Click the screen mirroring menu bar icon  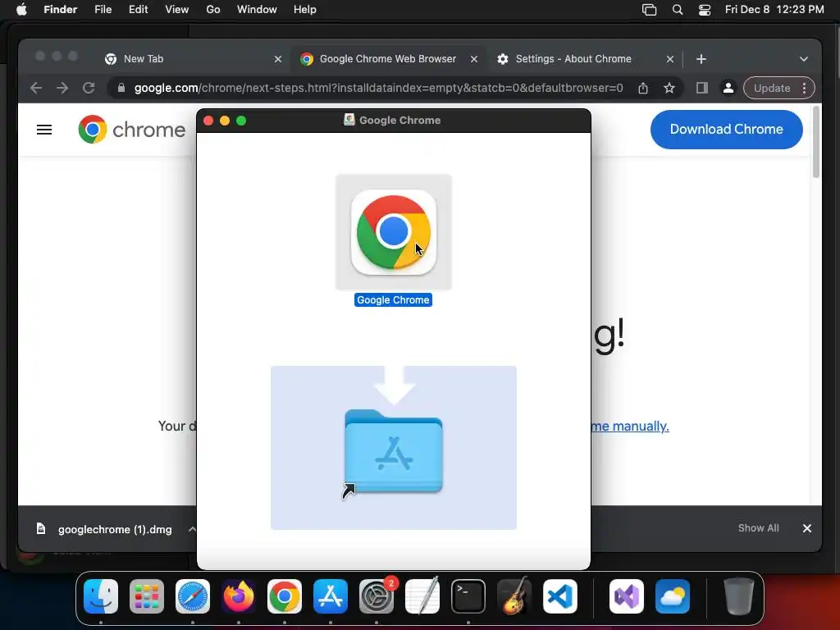point(650,10)
